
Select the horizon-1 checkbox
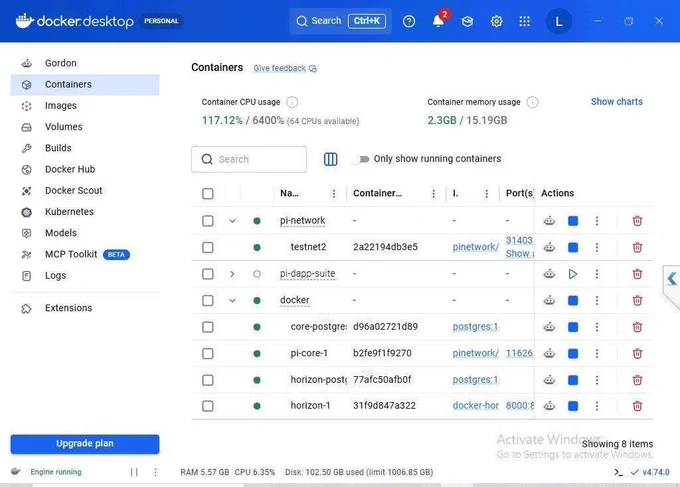[x=208, y=406]
